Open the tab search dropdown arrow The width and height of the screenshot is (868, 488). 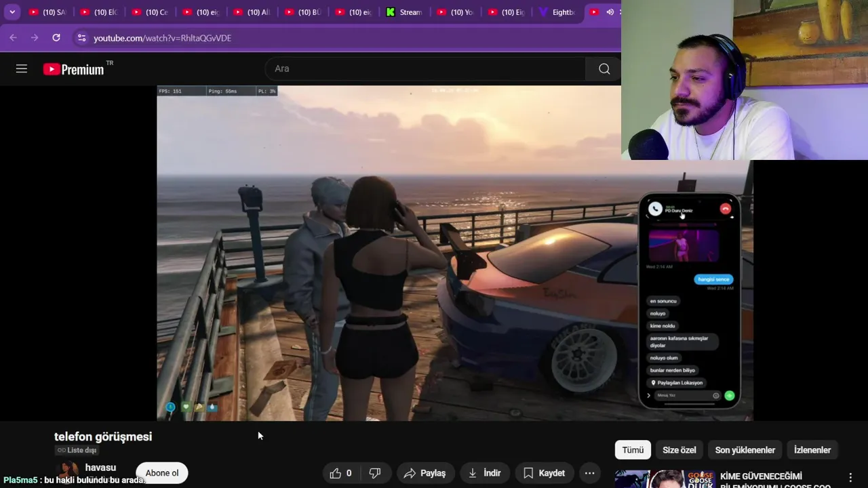(12, 12)
